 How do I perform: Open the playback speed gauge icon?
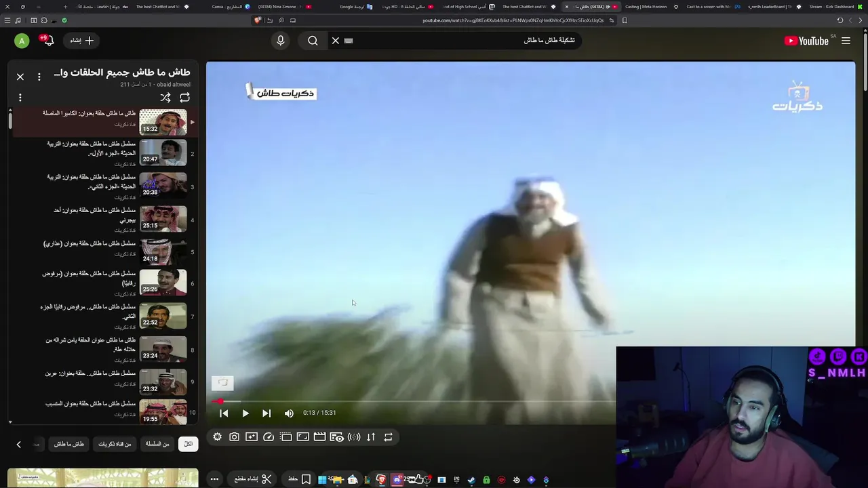[x=269, y=437]
